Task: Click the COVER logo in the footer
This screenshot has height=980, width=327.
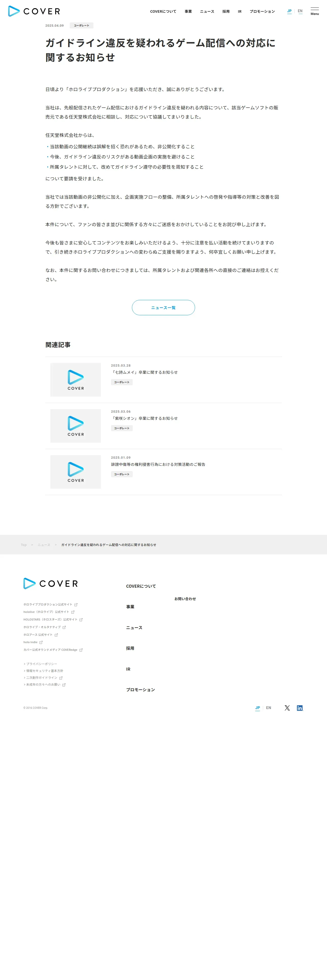Action: pyautogui.click(x=51, y=583)
